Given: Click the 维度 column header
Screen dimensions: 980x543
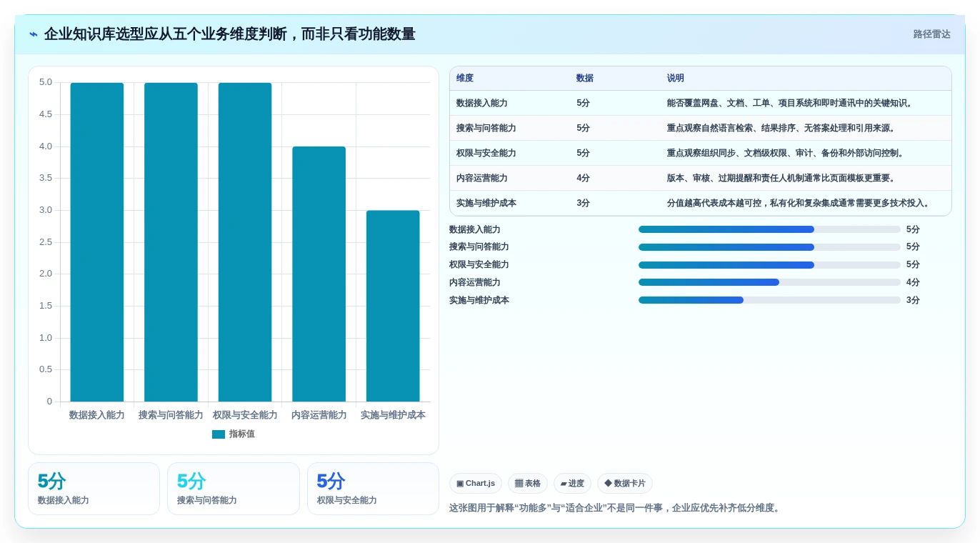Looking at the screenshot, I should (x=465, y=79).
